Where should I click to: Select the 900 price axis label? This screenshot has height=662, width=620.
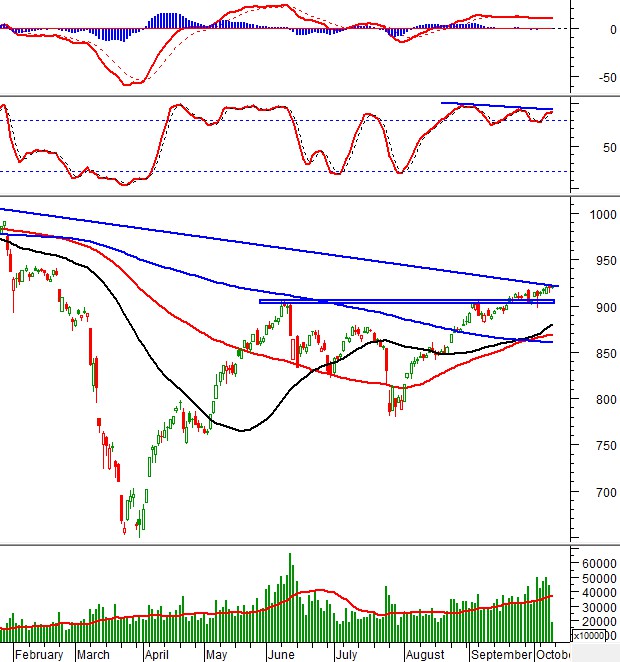pyautogui.click(x=599, y=307)
